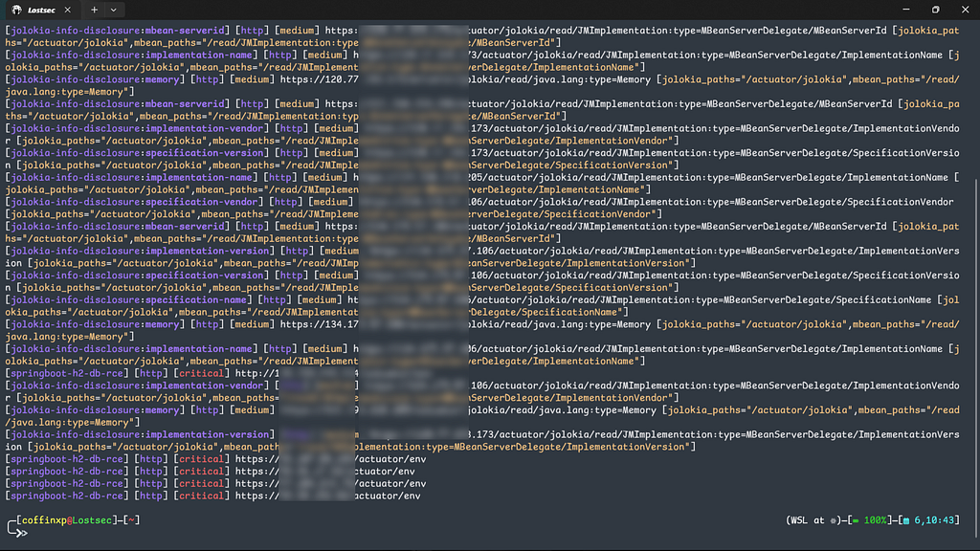Viewport: 980px width, 551px height.
Task: Restore down the terminal window
Action: (934, 10)
